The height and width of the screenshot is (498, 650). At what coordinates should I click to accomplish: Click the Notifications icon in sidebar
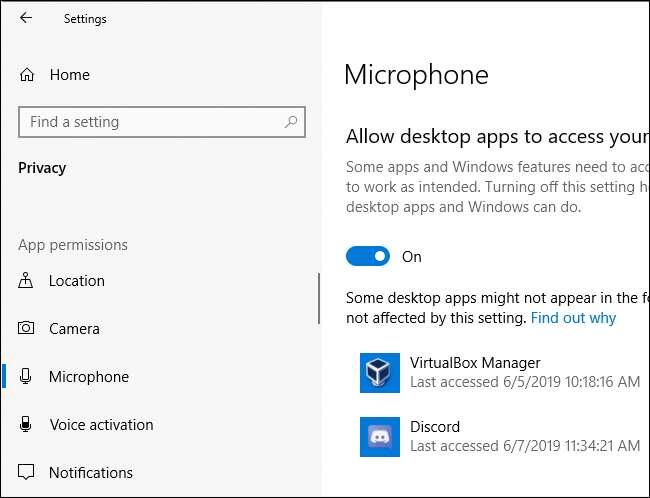[x=27, y=472]
